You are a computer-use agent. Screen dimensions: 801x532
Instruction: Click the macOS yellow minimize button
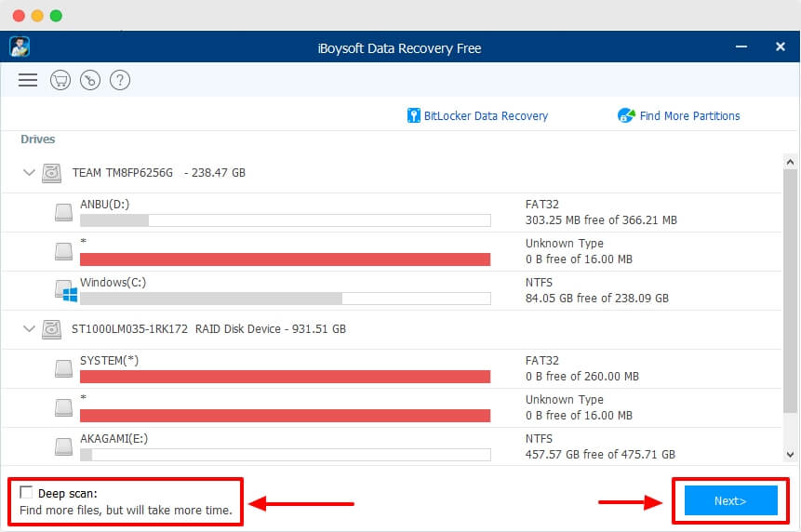[37, 16]
